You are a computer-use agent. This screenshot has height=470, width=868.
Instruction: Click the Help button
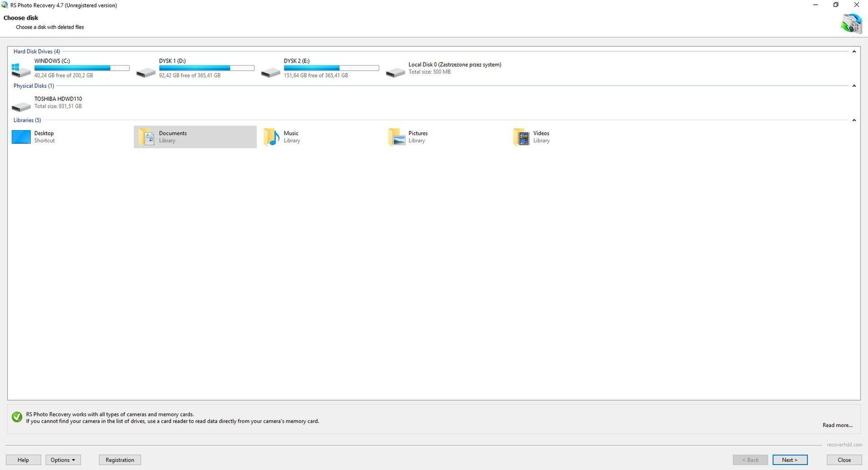click(23, 460)
